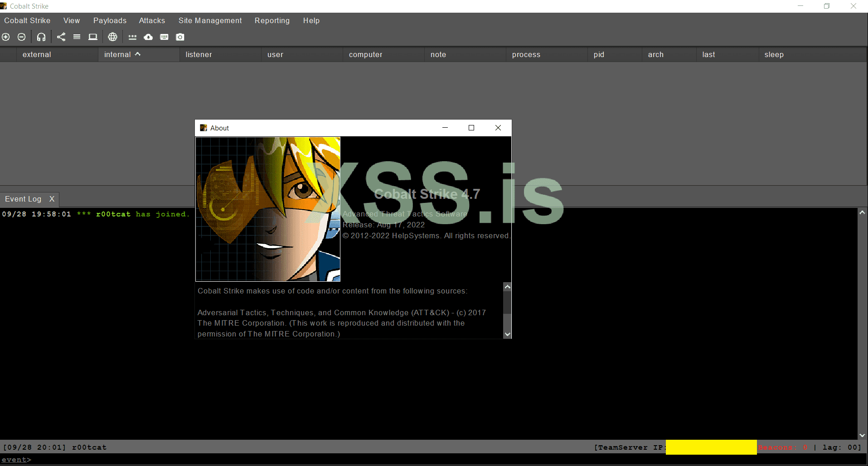View downloaded files cloud icon
Viewport: 868px width, 466px height.
(x=148, y=37)
